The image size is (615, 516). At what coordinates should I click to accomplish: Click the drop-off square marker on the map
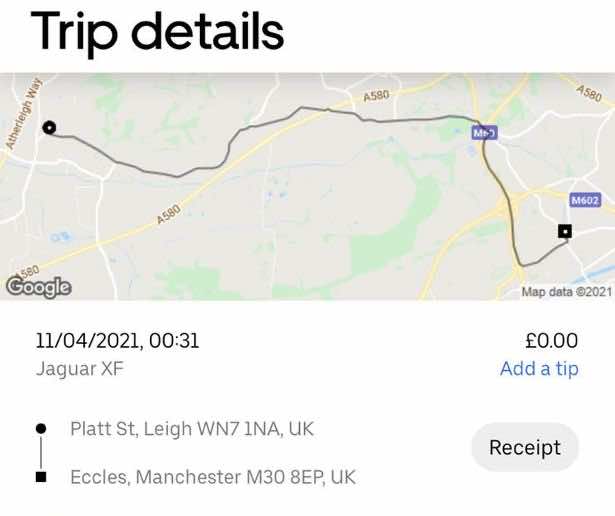tap(565, 231)
